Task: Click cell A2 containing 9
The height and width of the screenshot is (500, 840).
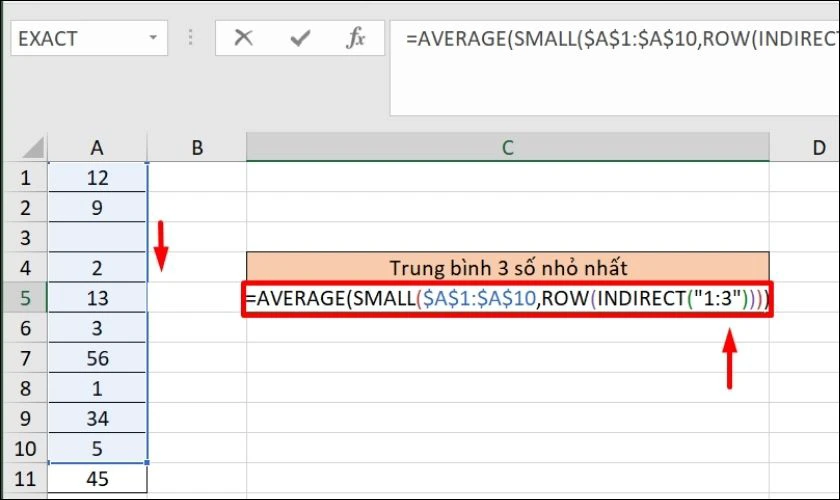Action: click(x=98, y=207)
